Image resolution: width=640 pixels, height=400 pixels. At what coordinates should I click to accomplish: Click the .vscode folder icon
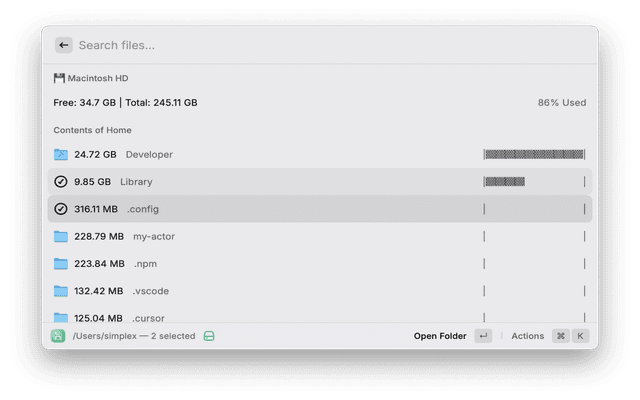[x=61, y=291]
